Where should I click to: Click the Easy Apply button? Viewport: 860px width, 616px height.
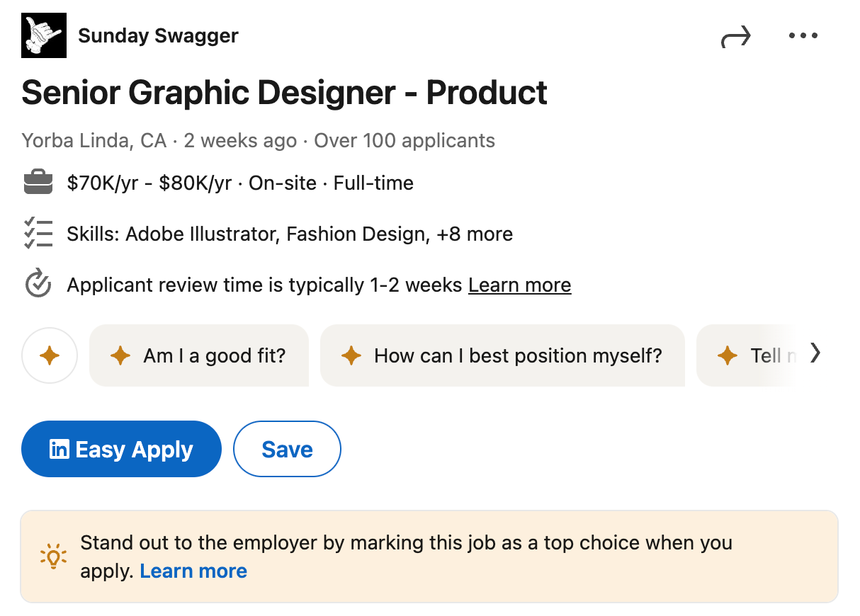pos(121,448)
